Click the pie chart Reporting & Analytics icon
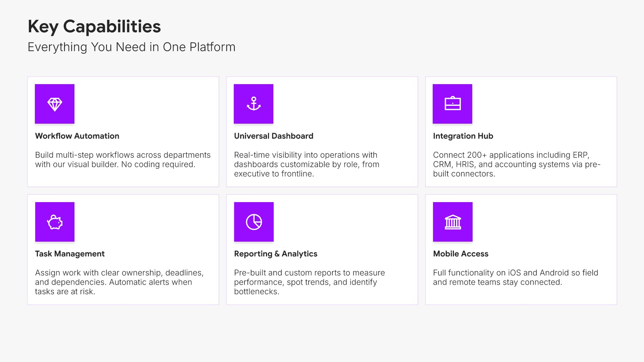 (254, 222)
